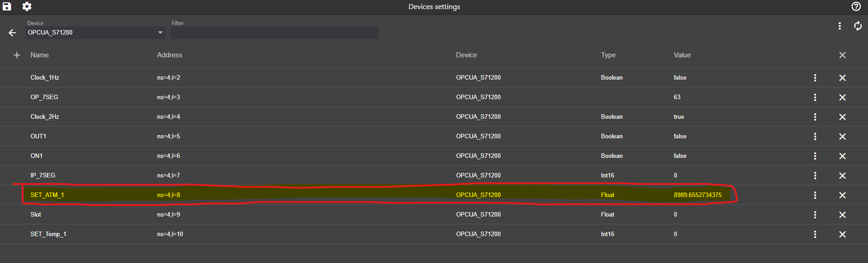The image size is (868, 263).
Task: Open the row menu for SET_ATM_1
Action: click(815, 195)
